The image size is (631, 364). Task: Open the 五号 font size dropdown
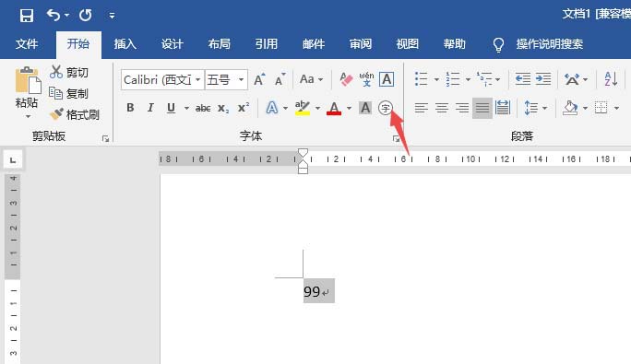tap(242, 79)
